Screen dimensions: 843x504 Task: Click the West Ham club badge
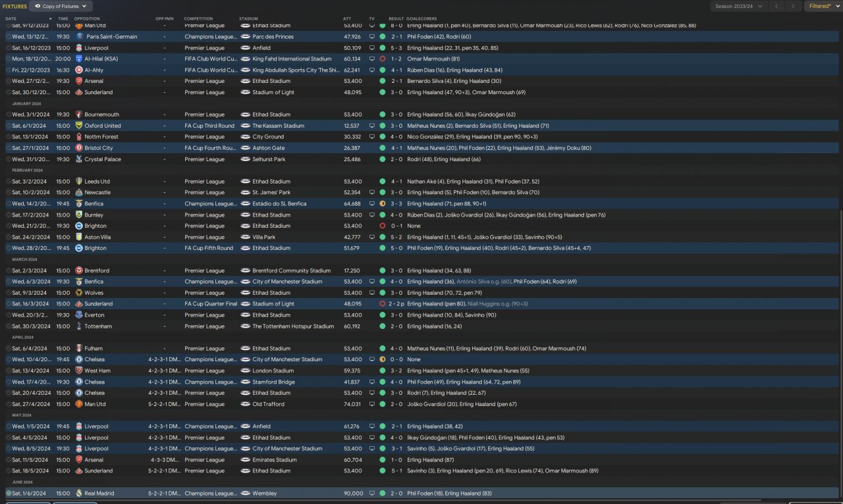click(79, 370)
